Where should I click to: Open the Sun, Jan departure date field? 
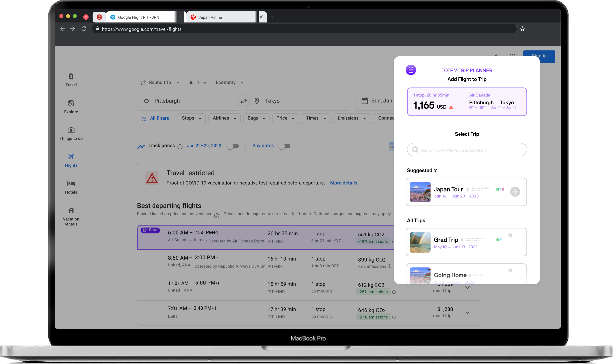point(375,101)
